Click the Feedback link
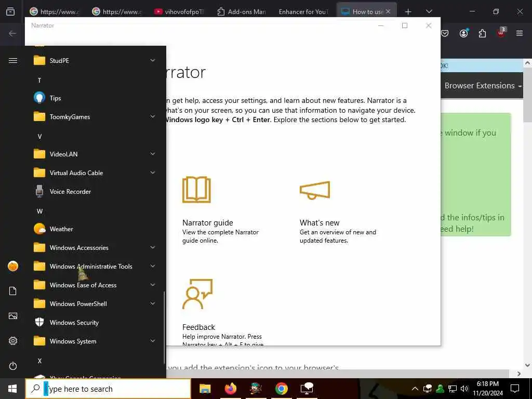The width and height of the screenshot is (532, 399). pyautogui.click(x=199, y=327)
